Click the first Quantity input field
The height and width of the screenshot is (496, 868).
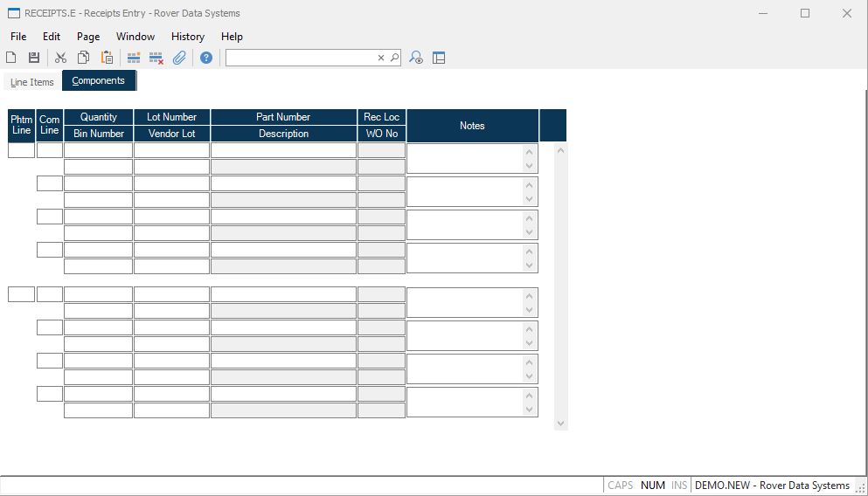(x=98, y=150)
